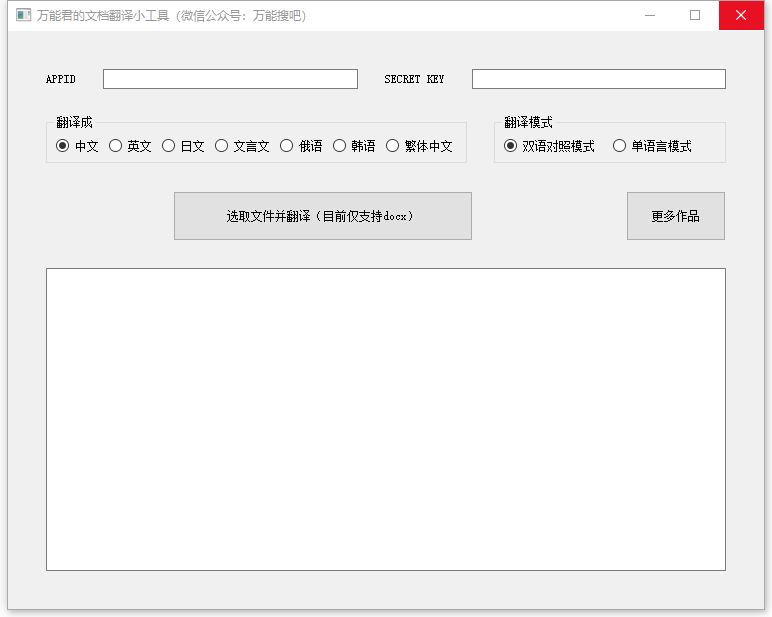Click the APPID label text

pos(61,79)
